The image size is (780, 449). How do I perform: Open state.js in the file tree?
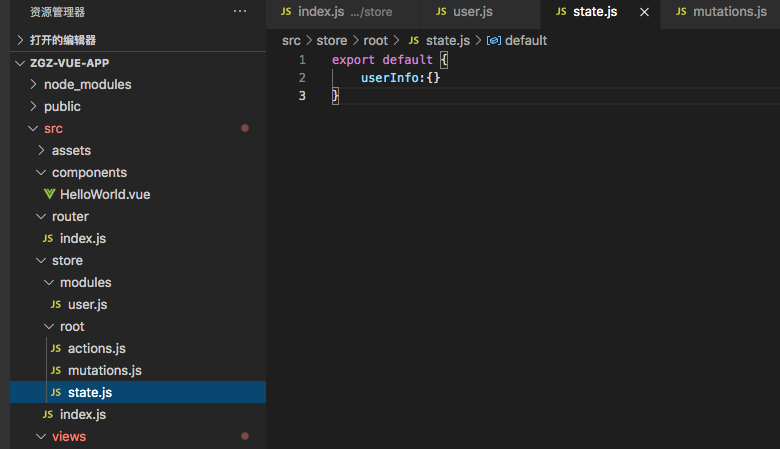(90, 392)
